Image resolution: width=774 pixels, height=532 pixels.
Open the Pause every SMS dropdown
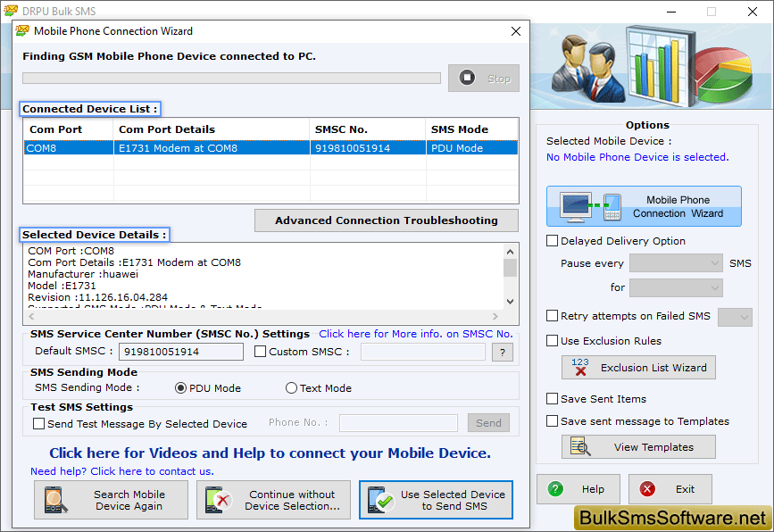point(676,263)
